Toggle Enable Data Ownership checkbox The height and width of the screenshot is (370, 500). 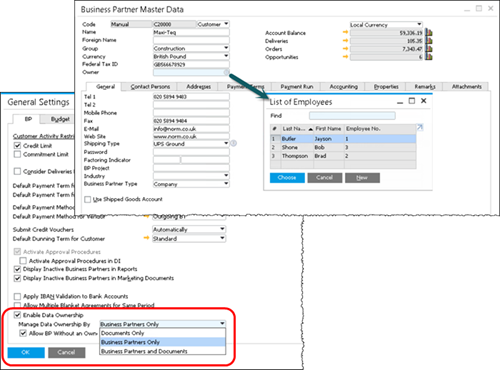pyautogui.click(x=17, y=315)
